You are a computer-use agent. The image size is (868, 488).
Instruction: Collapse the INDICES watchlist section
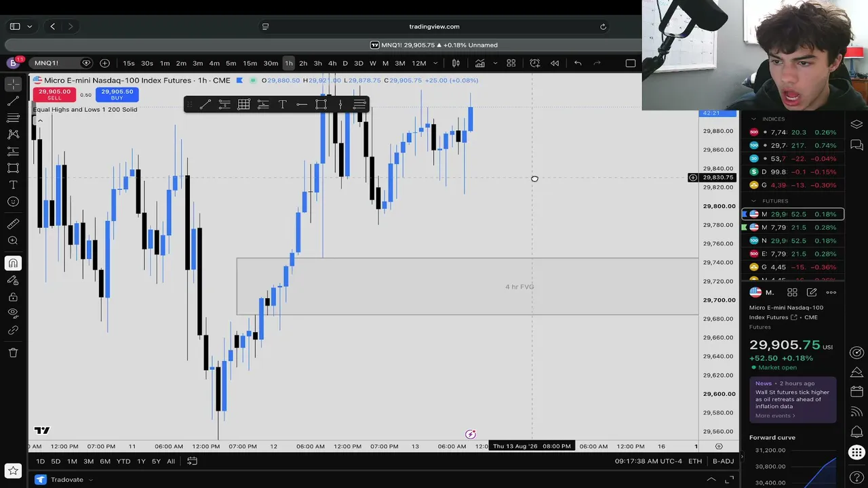pyautogui.click(x=753, y=119)
